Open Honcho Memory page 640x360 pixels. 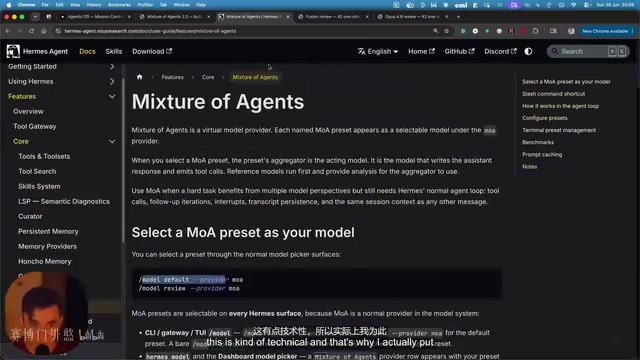pyautogui.click(x=44, y=261)
